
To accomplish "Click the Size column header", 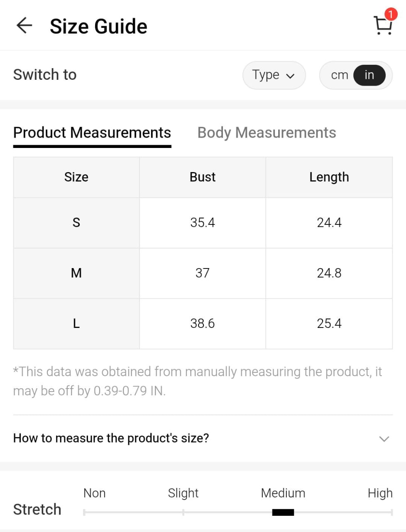I will [x=76, y=177].
